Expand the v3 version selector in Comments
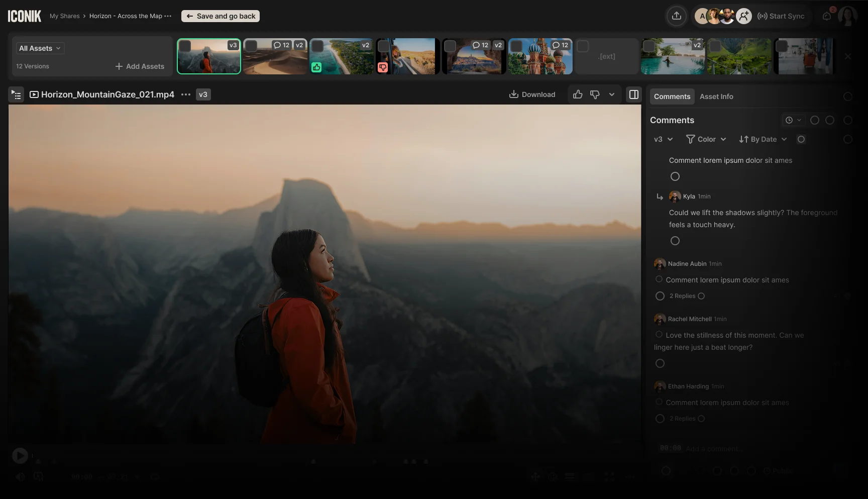The width and height of the screenshot is (868, 499). pyautogui.click(x=663, y=139)
